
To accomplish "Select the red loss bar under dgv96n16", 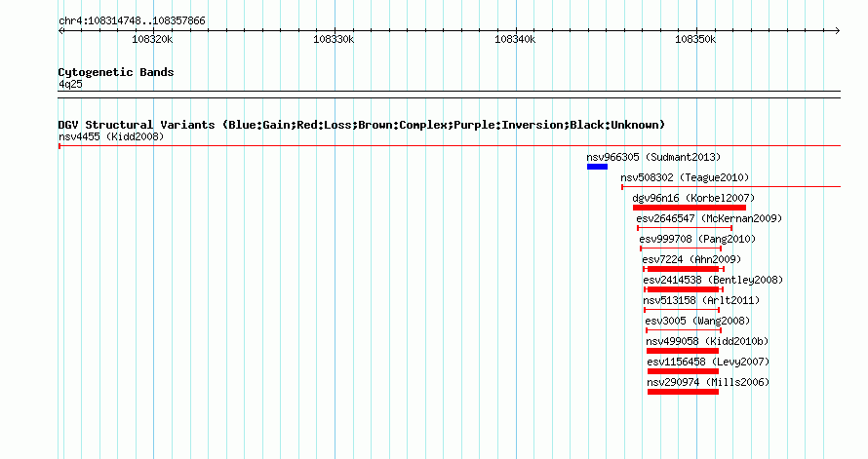I will coord(690,208).
